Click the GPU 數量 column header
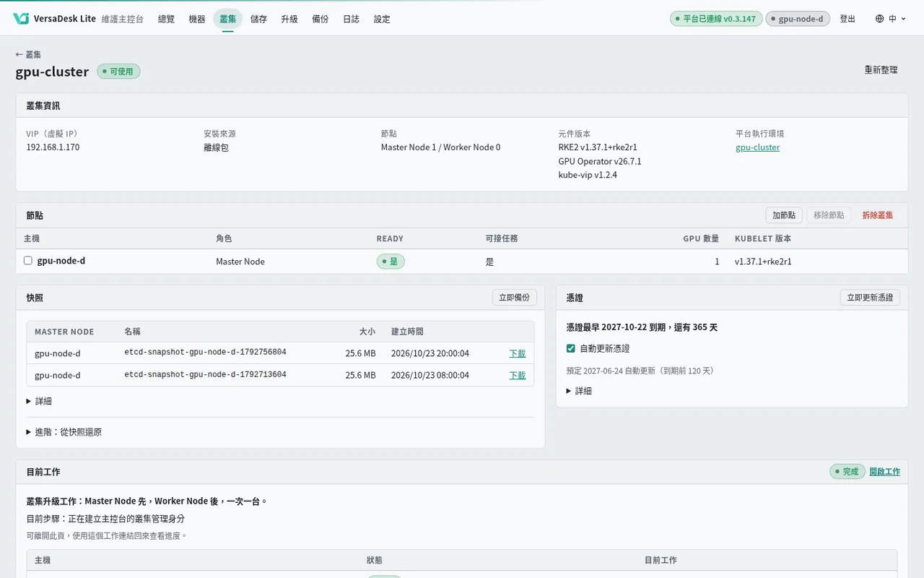924x578 pixels. 701,238
